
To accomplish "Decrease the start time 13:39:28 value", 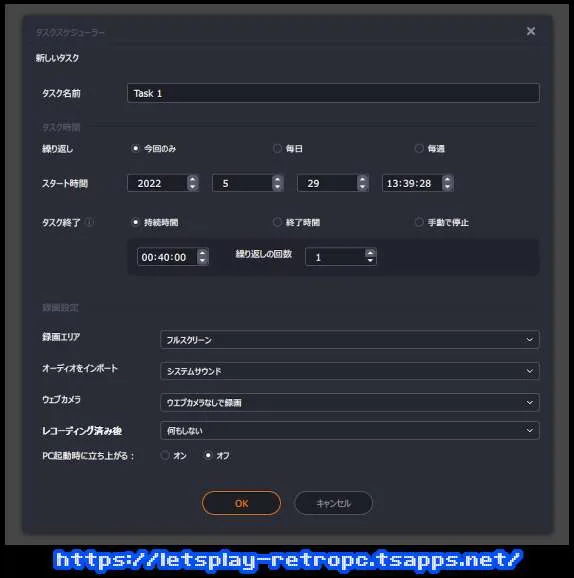I will click(x=447, y=187).
